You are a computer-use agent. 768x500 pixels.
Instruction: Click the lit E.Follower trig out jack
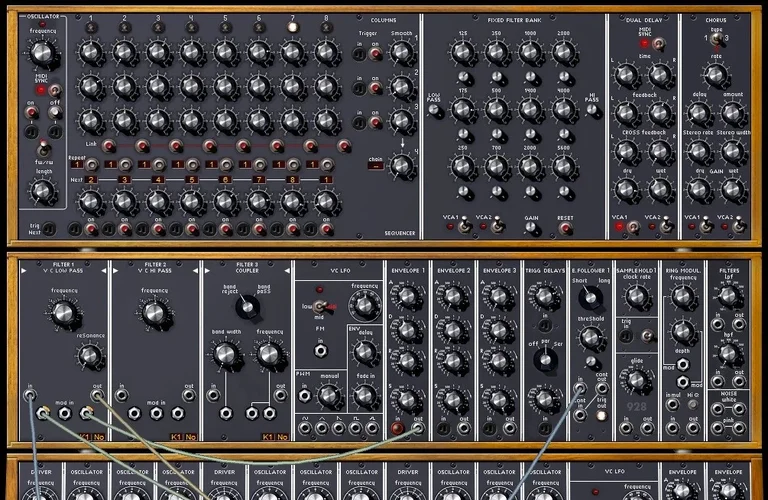tap(601, 416)
